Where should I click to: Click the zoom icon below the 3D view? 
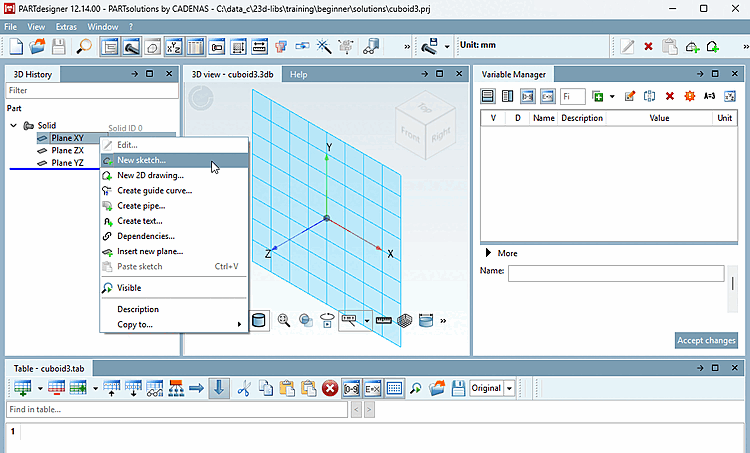tap(284, 320)
